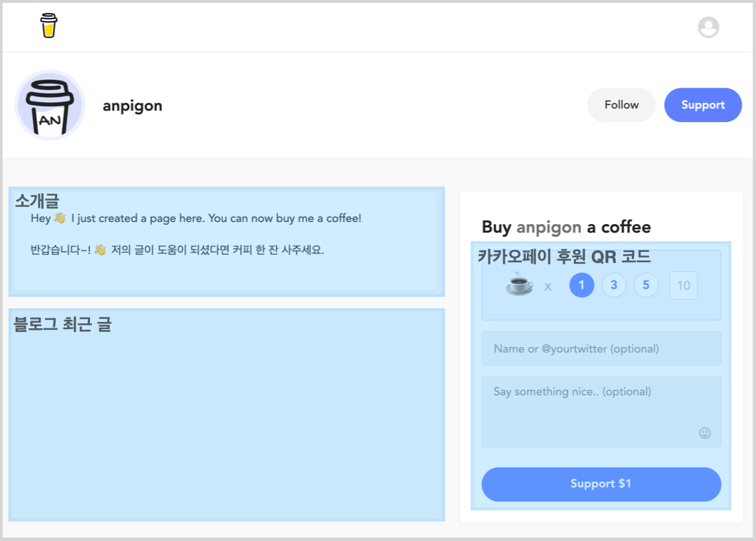Image resolution: width=756 pixels, height=541 pixels.
Task: Click the Korean greeting line starting 반갑습니다
Action: click(x=177, y=250)
